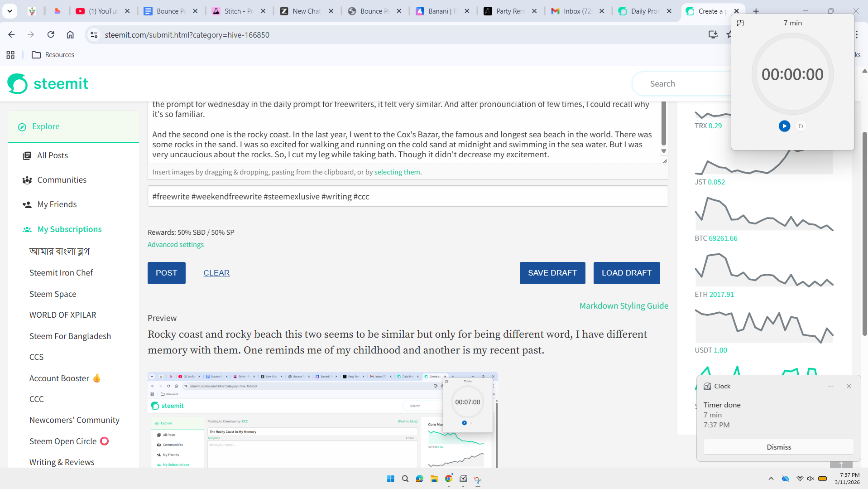Open the Chrome tab search dropdown

point(10,11)
